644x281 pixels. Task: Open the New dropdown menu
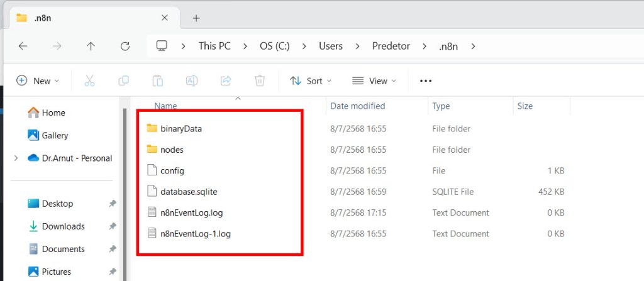[x=37, y=81]
